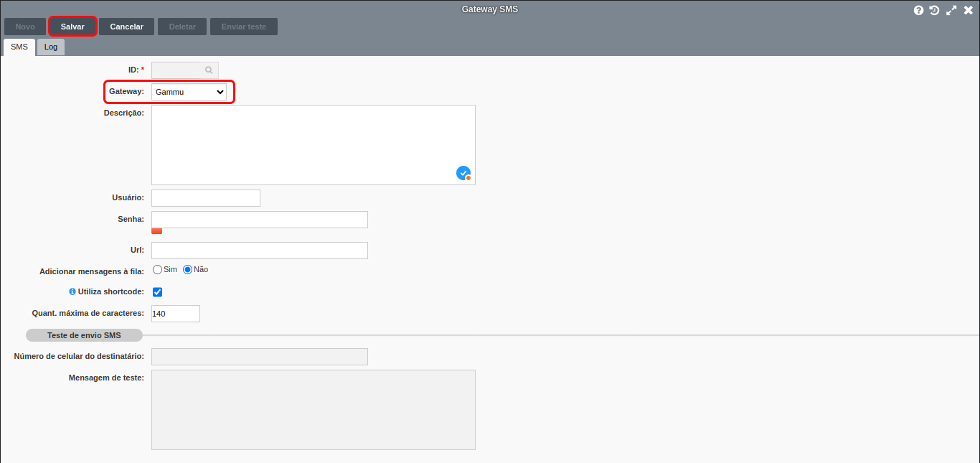Click the Salvar button
This screenshot has width=980, height=463.
point(72,27)
